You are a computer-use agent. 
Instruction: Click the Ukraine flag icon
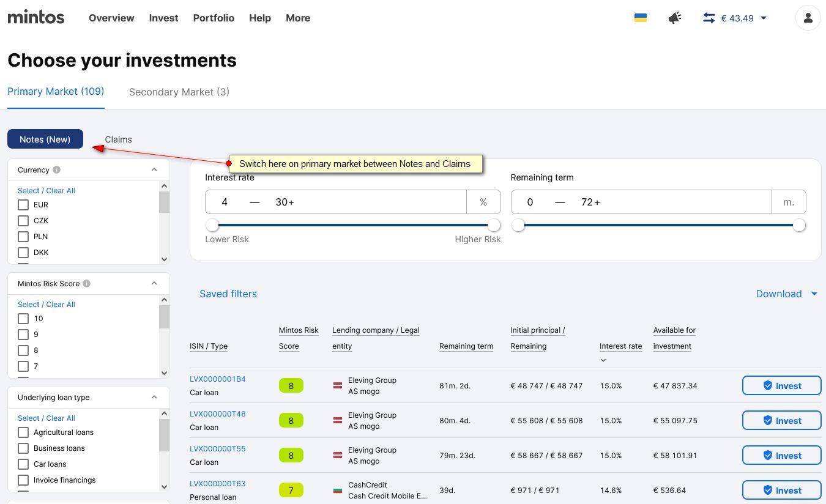click(641, 18)
